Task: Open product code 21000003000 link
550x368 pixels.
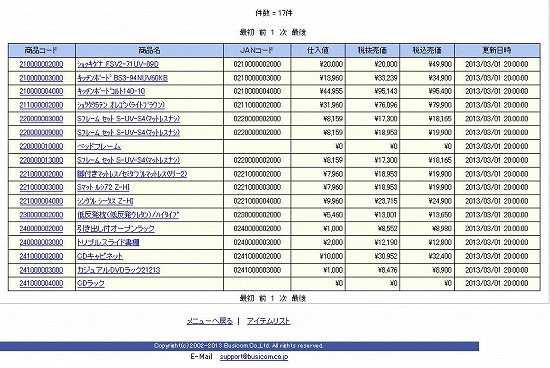Action: (41, 78)
